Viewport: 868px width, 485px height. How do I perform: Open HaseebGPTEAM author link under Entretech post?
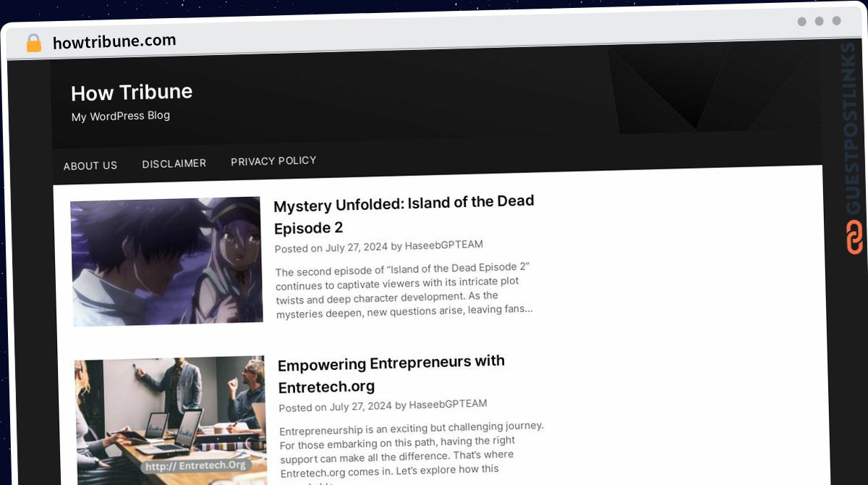pyautogui.click(x=448, y=404)
